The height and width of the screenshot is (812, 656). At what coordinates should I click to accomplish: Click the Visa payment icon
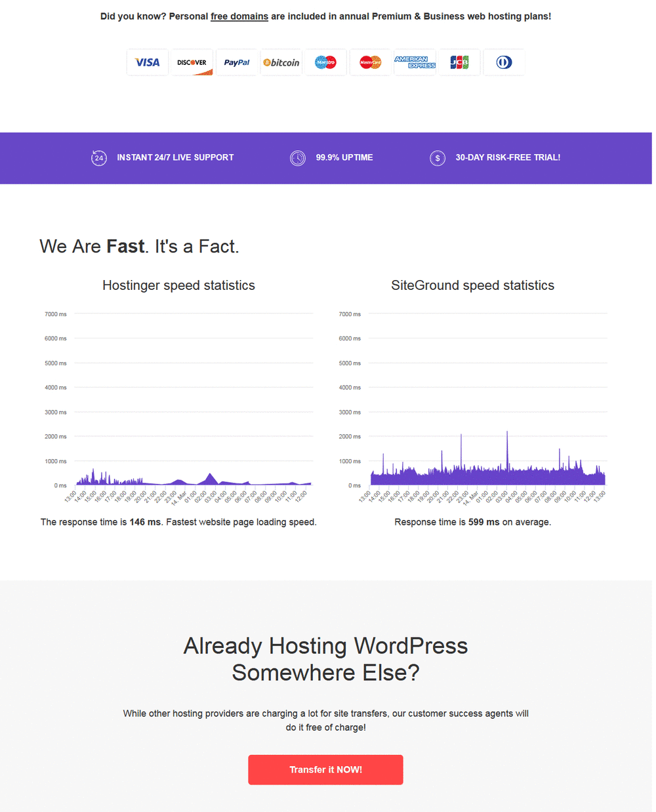148,62
